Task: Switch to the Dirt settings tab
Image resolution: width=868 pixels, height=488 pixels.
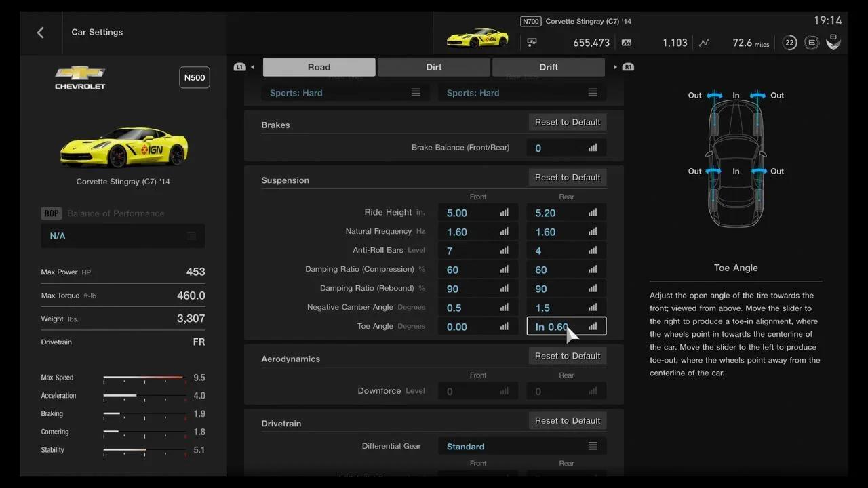Action: click(434, 67)
